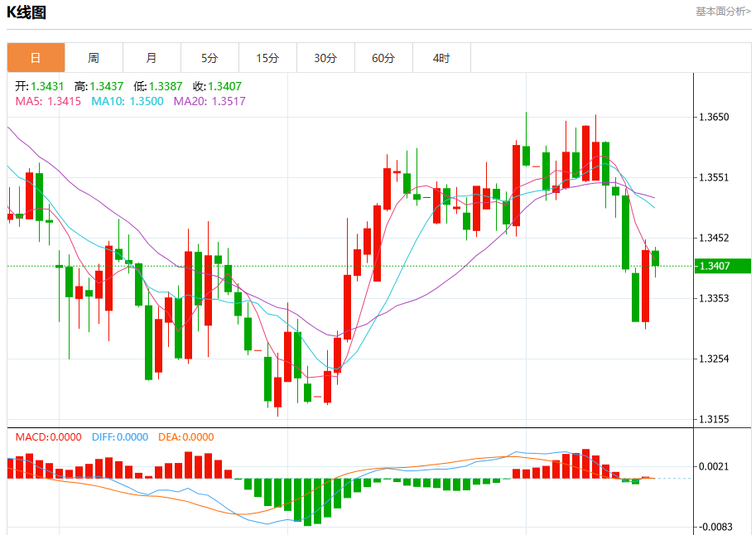Click the MA20 1.3517 legend label
The height and width of the screenshot is (535, 756).
[x=209, y=101]
